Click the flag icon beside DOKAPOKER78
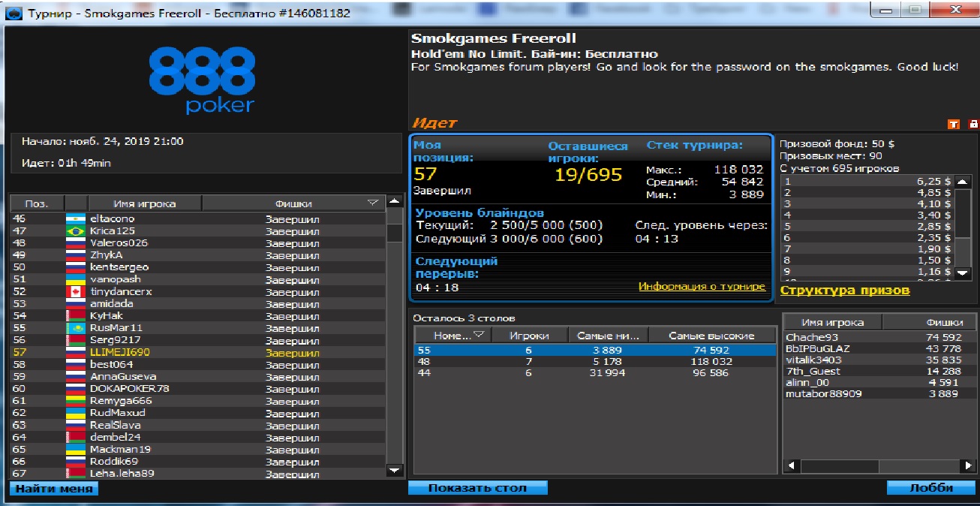The height and width of the screenshot is (506, 980). pyautogui.click(x=75, y=389)
